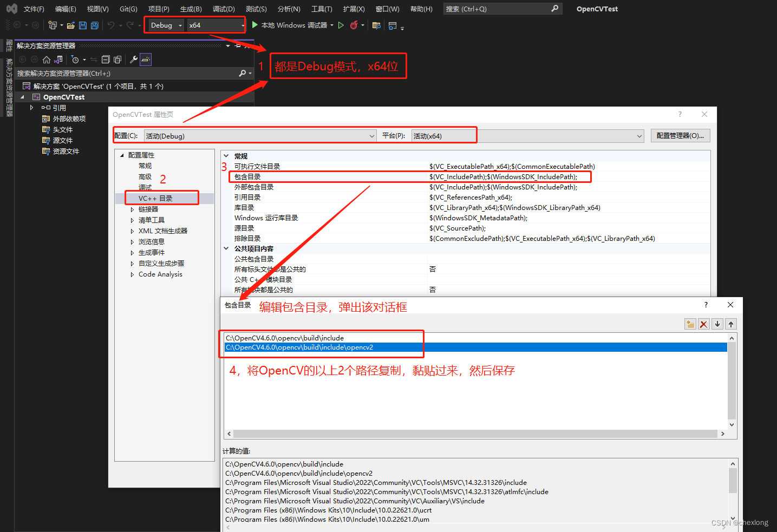Click start without debugging outline play icon
Viewport: 777px width, 532px height.
[x=341, y=25]
